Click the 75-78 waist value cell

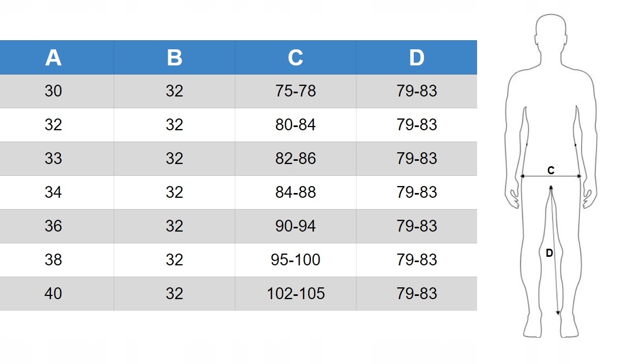coord(295,91)
